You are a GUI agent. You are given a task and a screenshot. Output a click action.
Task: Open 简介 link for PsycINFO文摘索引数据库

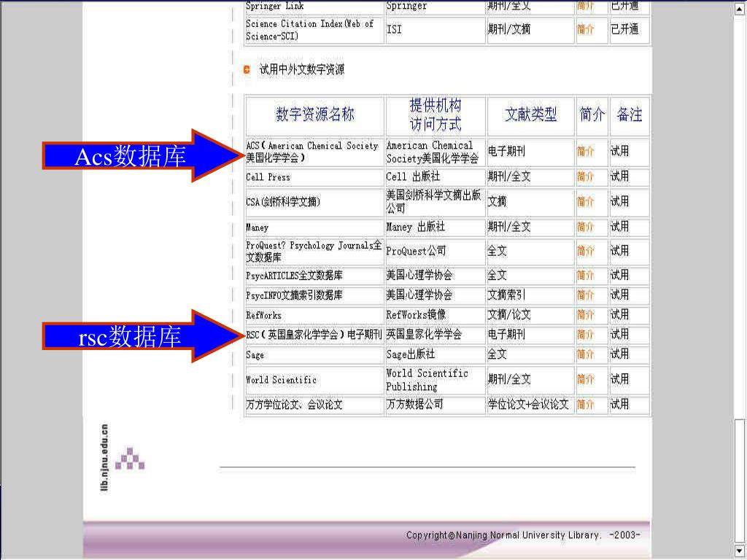click(586, 295)
